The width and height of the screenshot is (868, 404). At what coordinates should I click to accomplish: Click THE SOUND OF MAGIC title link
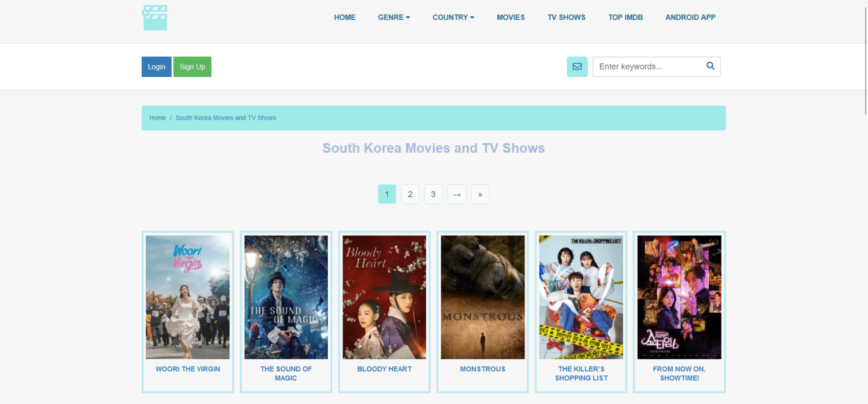pyautogui.click(x=286, y=373)
